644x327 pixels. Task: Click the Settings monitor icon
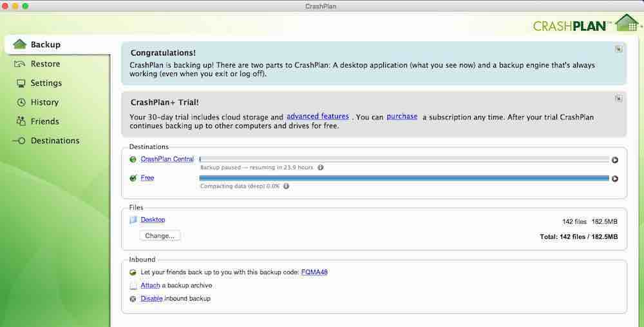21,83
